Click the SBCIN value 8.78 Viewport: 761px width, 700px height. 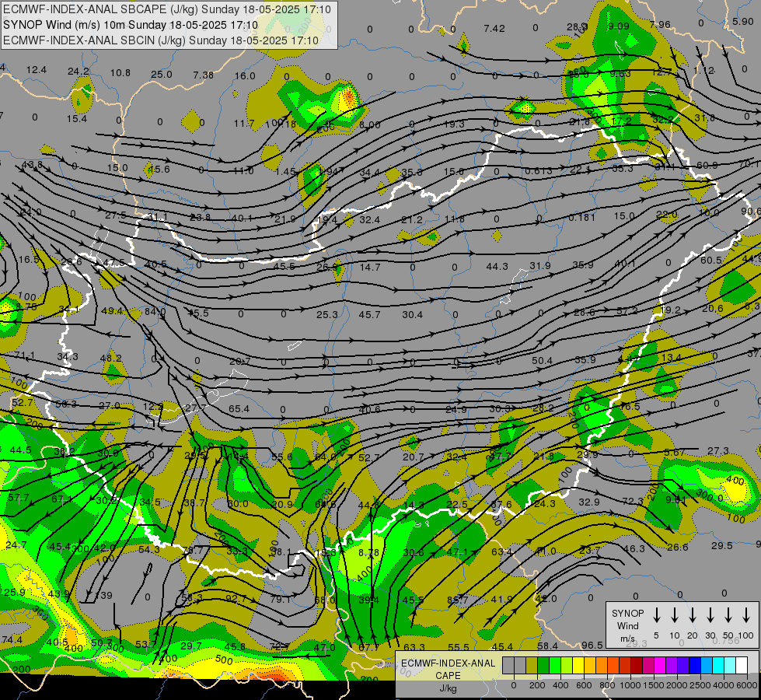point(369,552)
